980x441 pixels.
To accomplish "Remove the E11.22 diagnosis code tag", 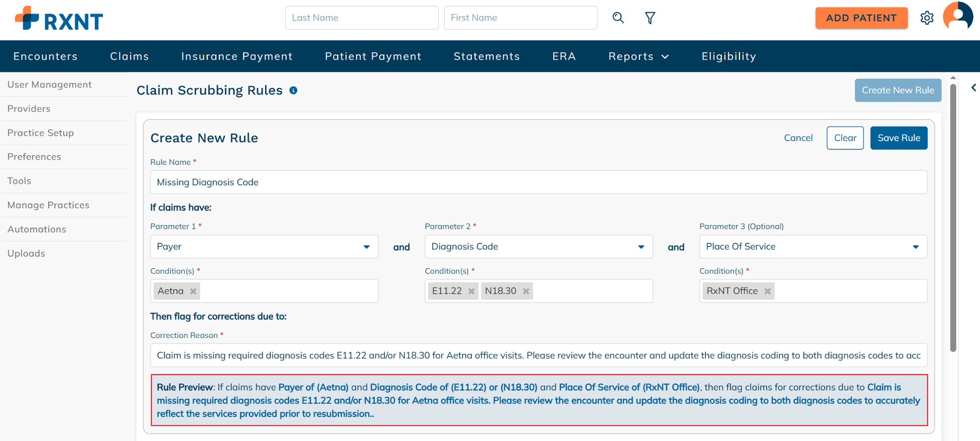I will point(471,291).
